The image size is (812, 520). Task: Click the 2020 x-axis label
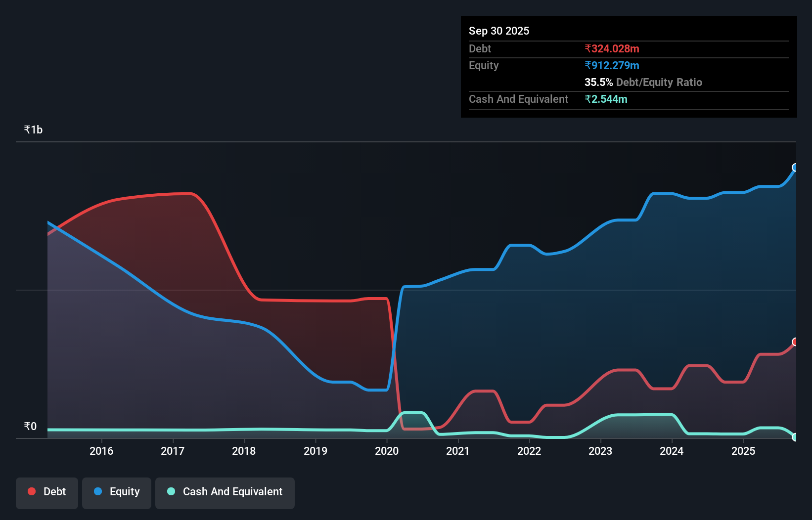point(387,451)
